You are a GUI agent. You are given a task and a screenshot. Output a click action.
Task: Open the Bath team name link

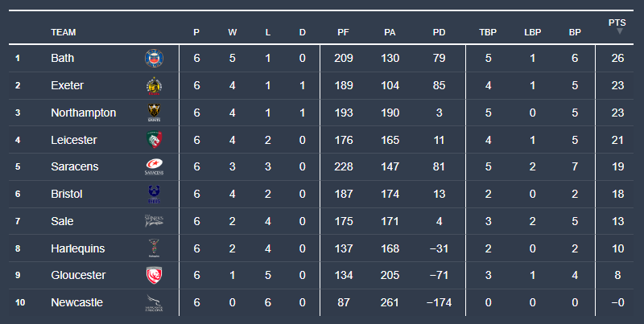point(62,59)
